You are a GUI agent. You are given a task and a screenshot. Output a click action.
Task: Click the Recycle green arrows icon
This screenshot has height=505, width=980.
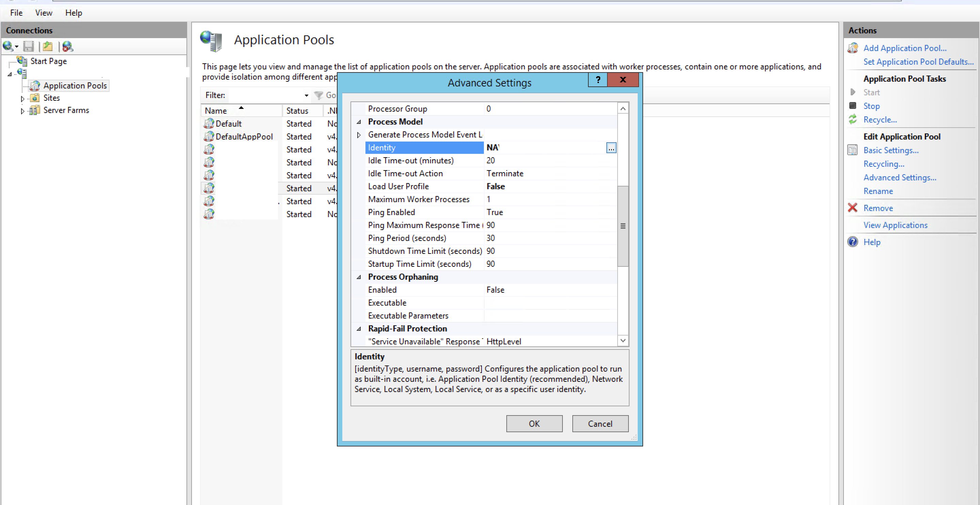pos(853,119)
